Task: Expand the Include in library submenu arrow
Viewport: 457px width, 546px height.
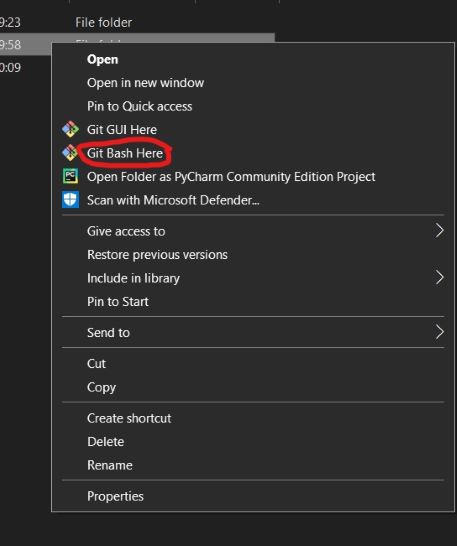Action: (x=440, y=278)
